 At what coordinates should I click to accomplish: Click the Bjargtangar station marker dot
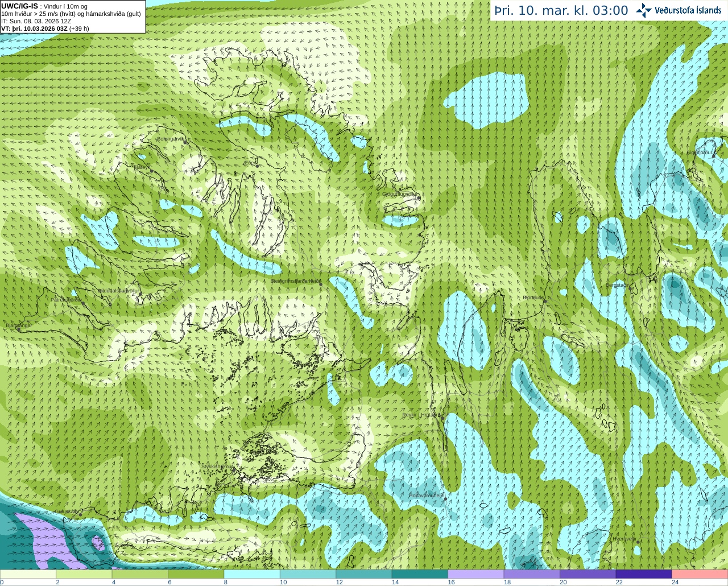tap(19, 329)
